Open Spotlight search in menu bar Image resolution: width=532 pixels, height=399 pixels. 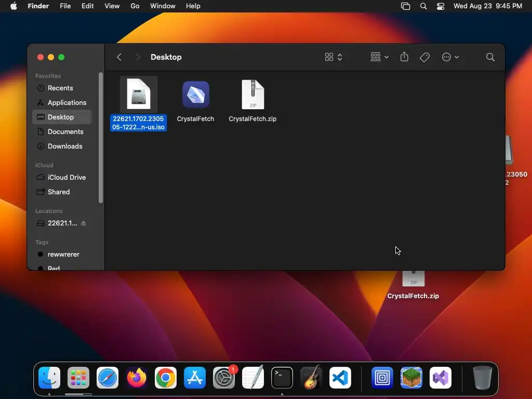(423, 6)
